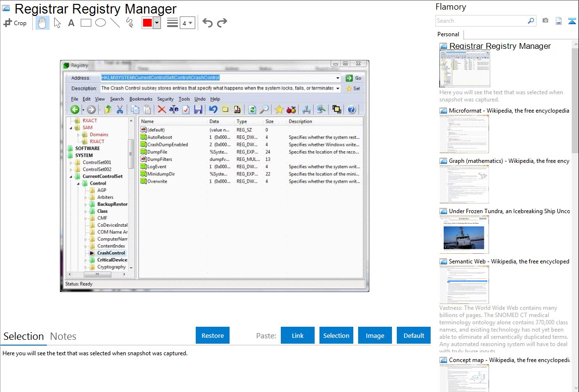Click the search magnifier icon
This screenshot has width=579, height=392.
click(531, 21)
